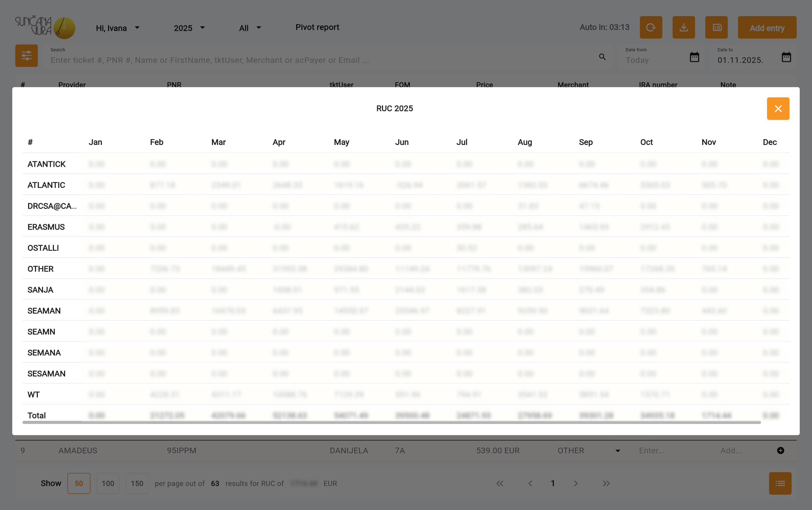
Task: Click the search magnifier icon
Action: tap(602, 57)
